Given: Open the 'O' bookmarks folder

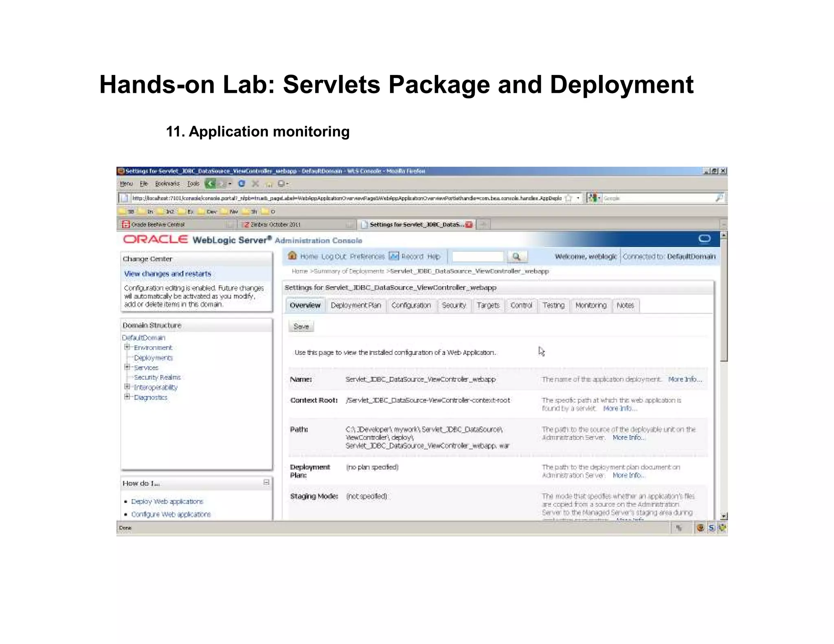Looking at the screenshot, I should [x=268, y=212].
